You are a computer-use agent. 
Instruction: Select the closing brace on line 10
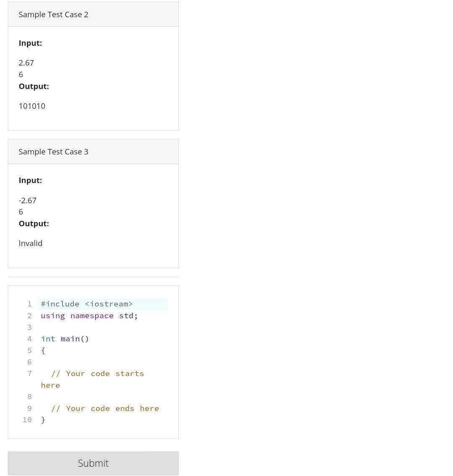click(x=43, y=419)
